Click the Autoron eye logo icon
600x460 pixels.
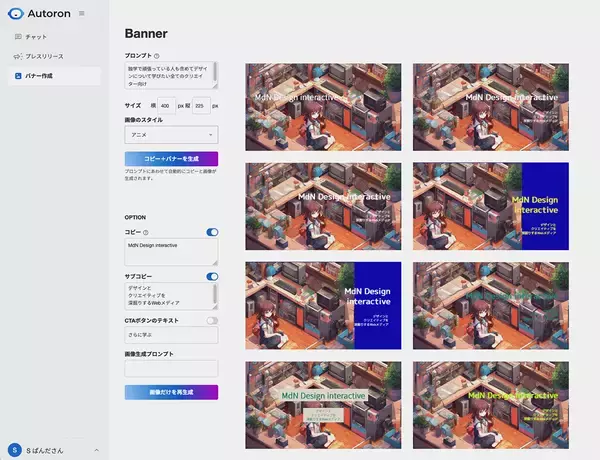tap(16, 13)
